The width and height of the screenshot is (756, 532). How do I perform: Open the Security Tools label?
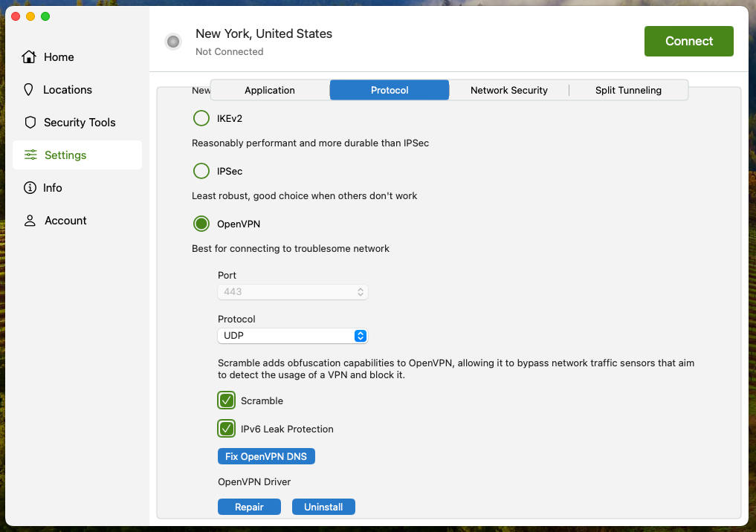80,123
